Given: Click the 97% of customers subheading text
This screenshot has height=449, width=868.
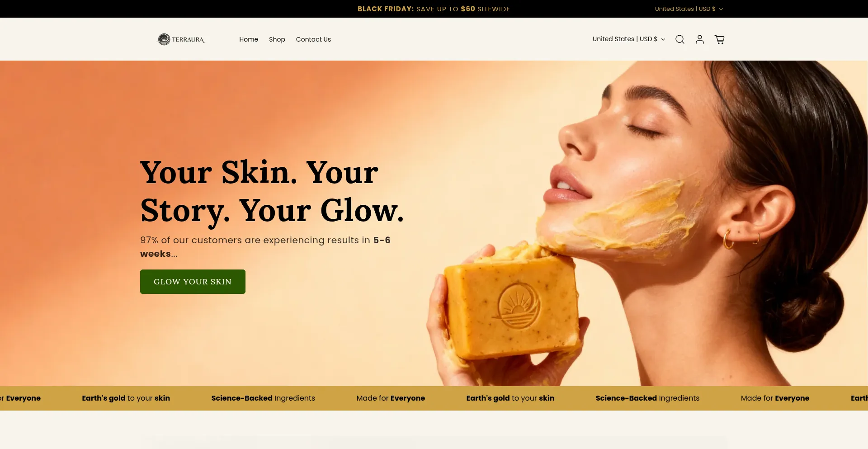Looking at the screenshot, I should (265, 247).
